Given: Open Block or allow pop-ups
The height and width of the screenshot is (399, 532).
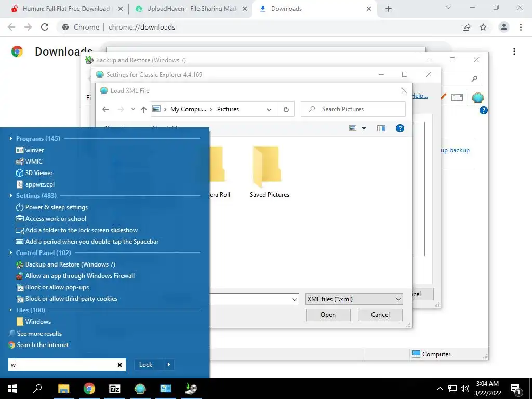Looking at the screenshot, I should pos(52,287).
